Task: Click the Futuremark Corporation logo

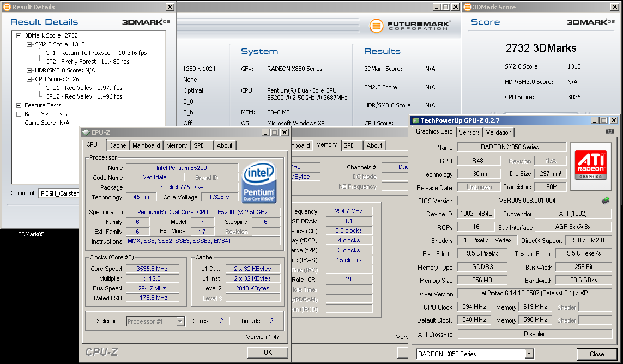Action: coord(410,26)
